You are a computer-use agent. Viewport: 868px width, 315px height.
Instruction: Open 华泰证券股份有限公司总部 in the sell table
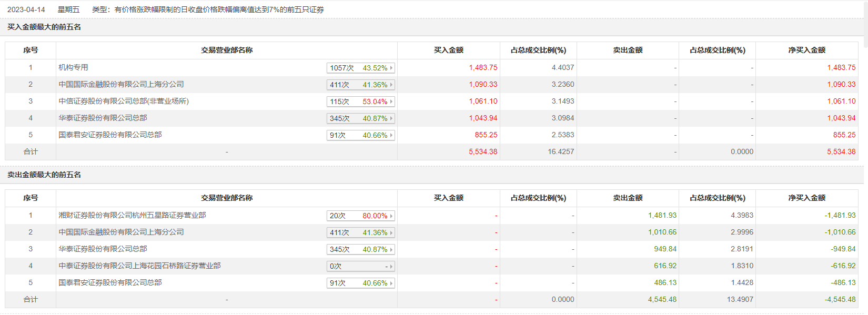(x=103, y=249)
